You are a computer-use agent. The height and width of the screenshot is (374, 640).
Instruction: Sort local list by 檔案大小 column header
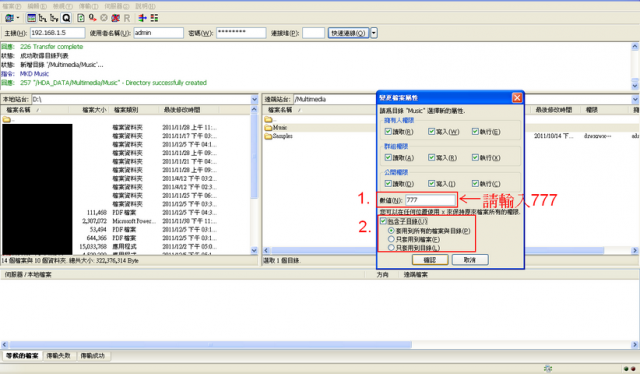[x=94, y=110]
